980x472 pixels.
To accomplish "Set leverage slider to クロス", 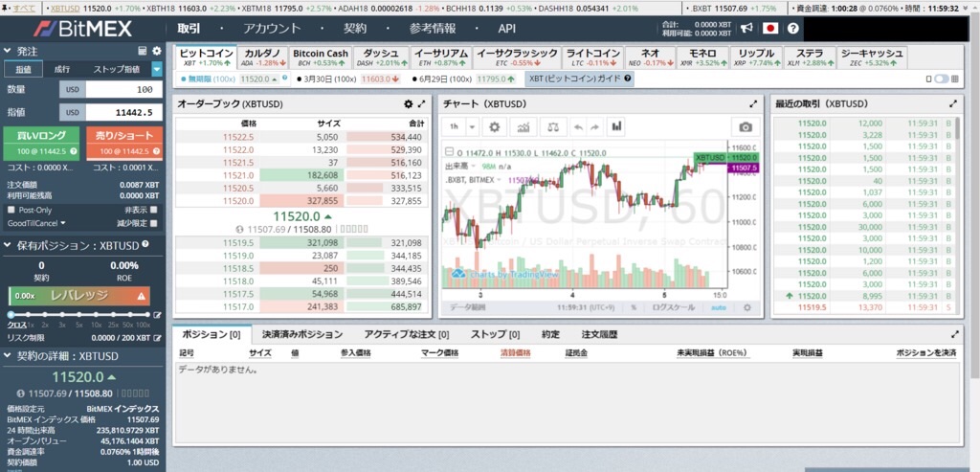I will pos(11,314).
